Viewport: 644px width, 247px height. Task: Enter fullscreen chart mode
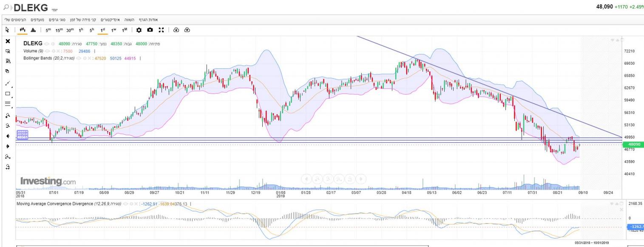click(x=161, y=30)
